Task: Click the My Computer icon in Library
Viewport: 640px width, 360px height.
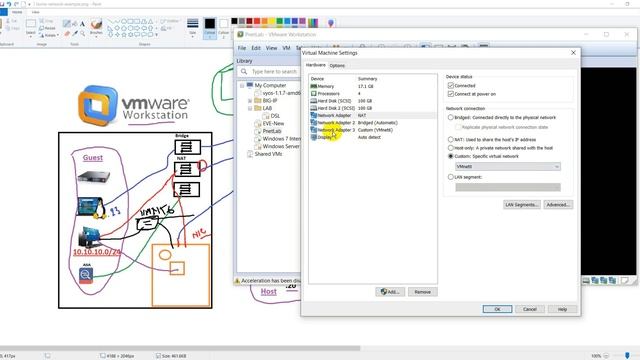Action: point(250,85)
